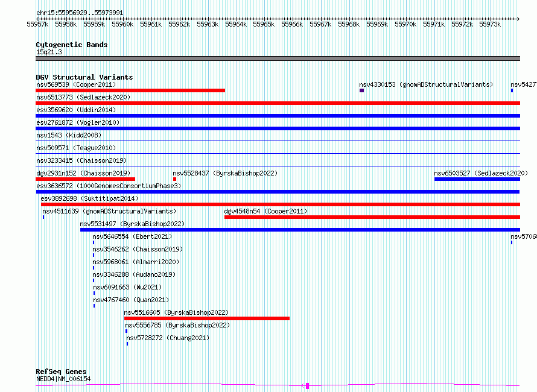Click nsv3233415 (Chaisson2019) variant label
This screenshot has width=537, height=392.
(x=81, y=160)
